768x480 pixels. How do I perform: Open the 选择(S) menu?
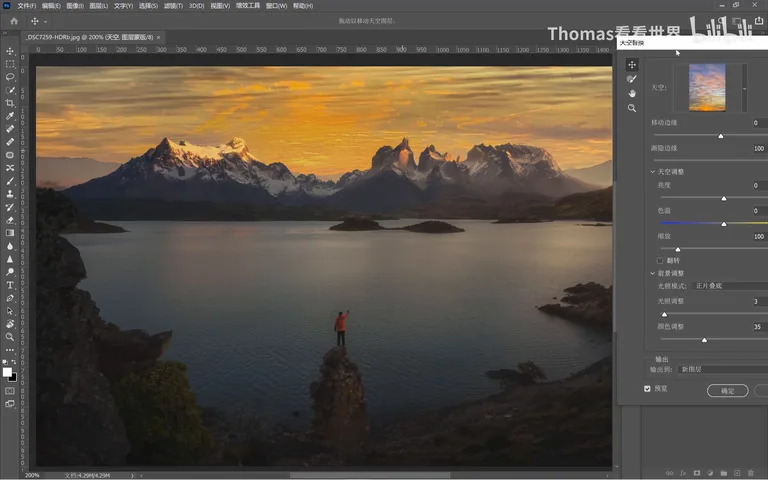coord(148,6)
